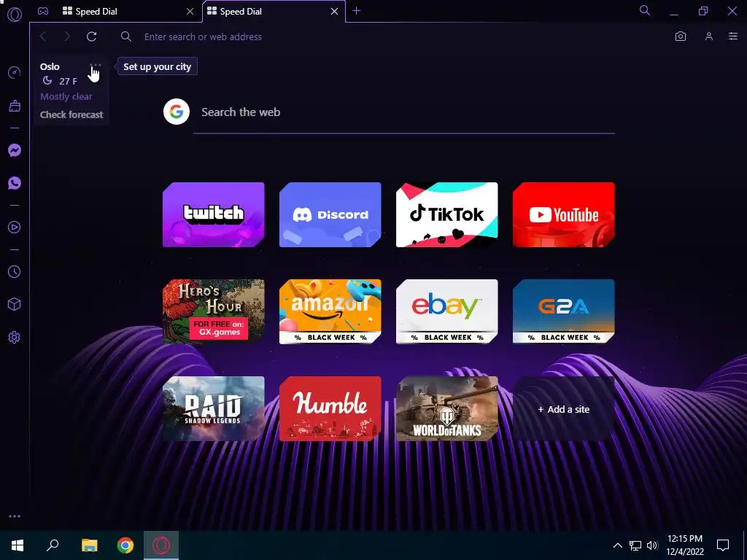Click the Oslo city name
747x560 pixels.
[x=50, y=66]
